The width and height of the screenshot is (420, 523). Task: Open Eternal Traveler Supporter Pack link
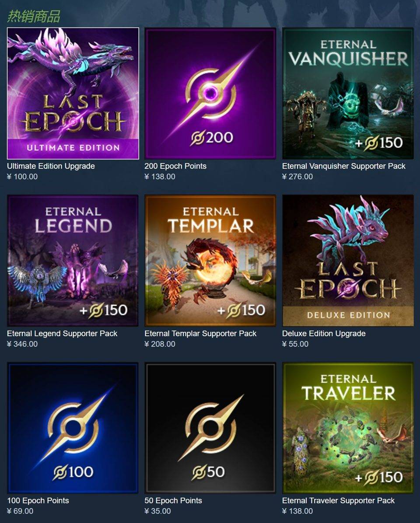[338, 501]
